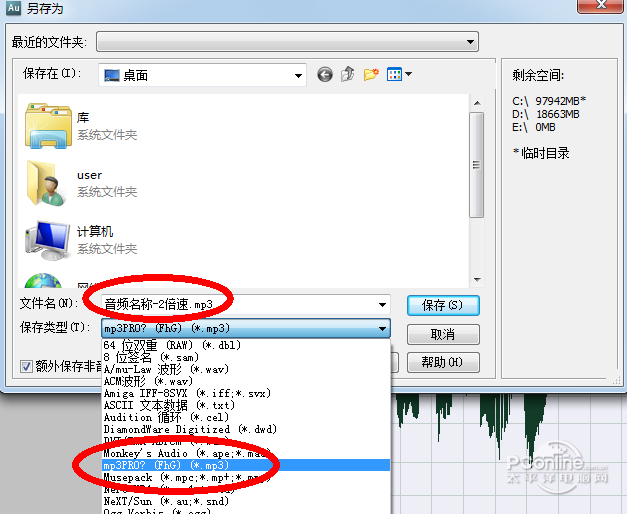
Task: Collapse the 保存类型 dropdown arrow
Action: [382, 329]
